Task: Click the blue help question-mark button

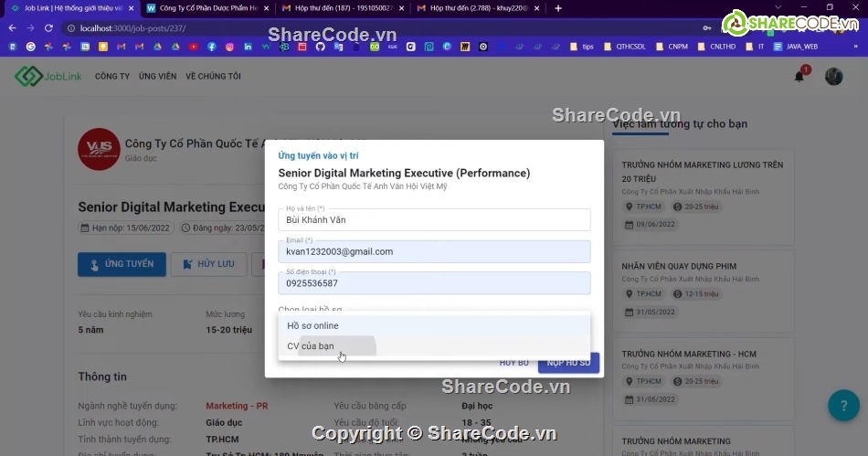Action: [842, 405]
